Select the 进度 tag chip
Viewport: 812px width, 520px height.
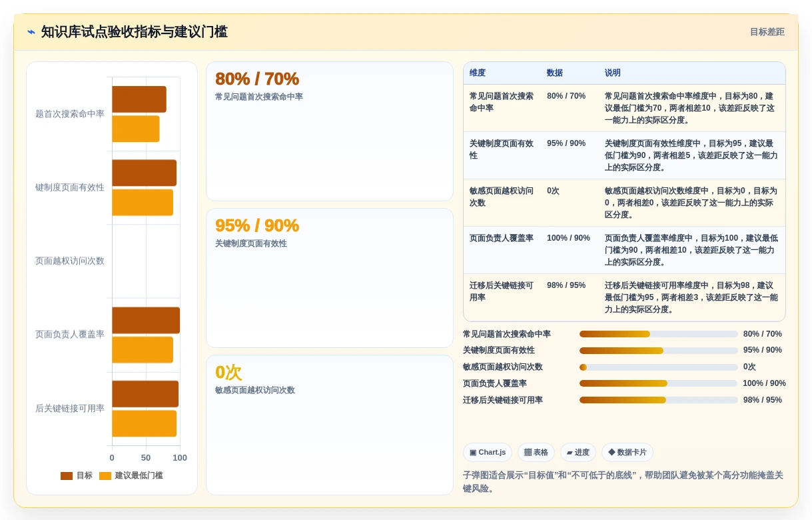578,453
